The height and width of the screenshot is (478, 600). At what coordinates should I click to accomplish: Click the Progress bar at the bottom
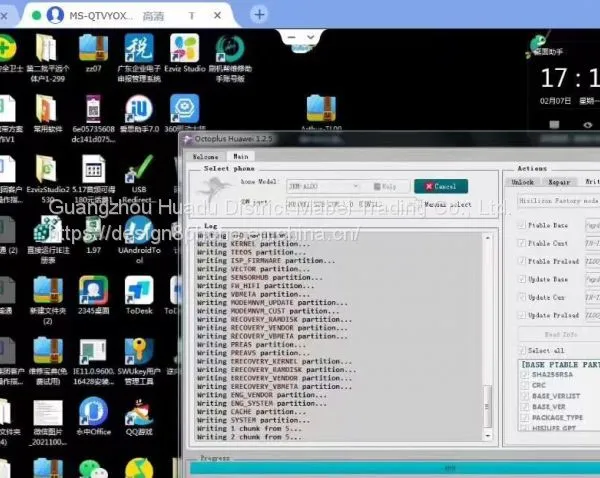click(x=395, y=468)
